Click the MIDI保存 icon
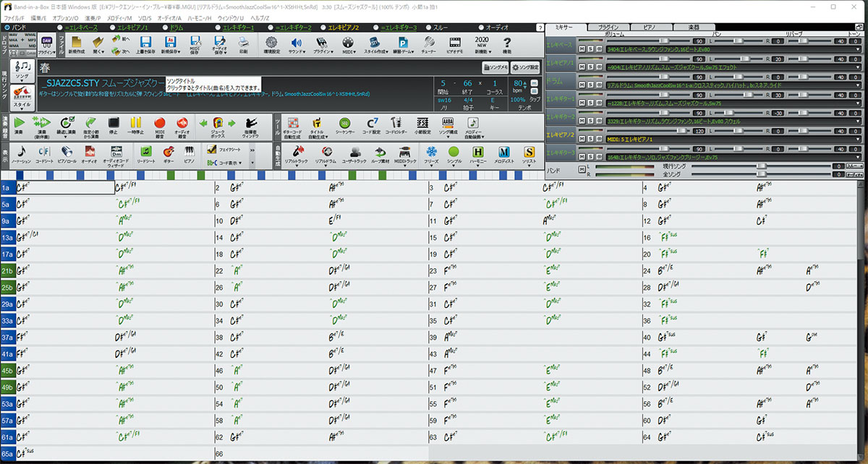The height and width of the screenshot is (464, 868). click(195, 45)
